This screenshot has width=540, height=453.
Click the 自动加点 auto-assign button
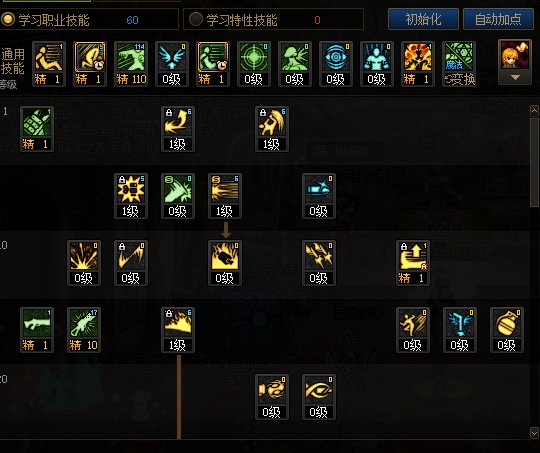pyautogui.click(x=498, y=19)
